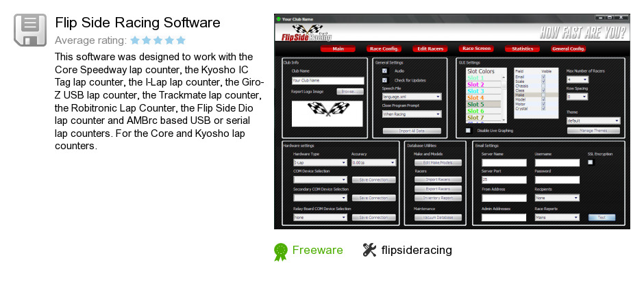Click the first rating star
Image resolution: width=644 pixels, height=282 pixels.
click(135, 40)
